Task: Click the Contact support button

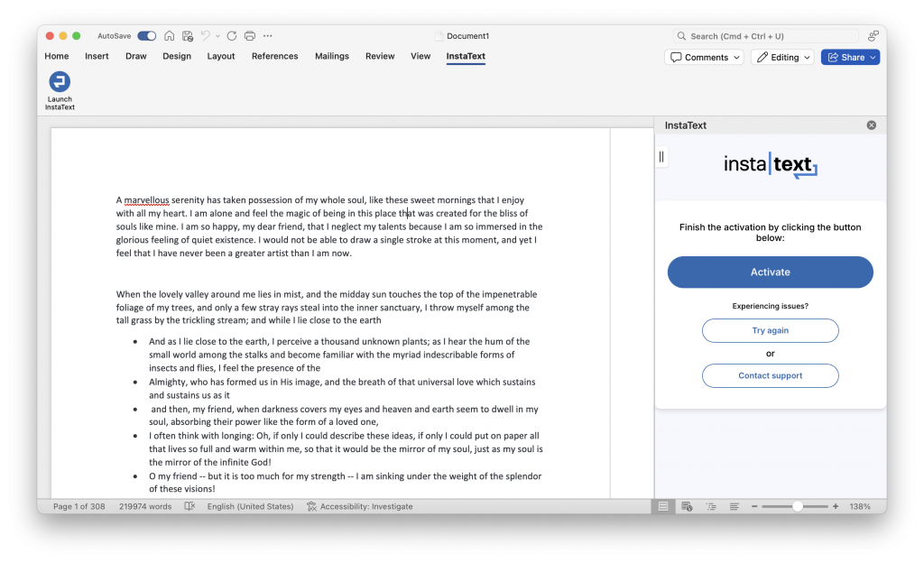Action: pos(771,375)
